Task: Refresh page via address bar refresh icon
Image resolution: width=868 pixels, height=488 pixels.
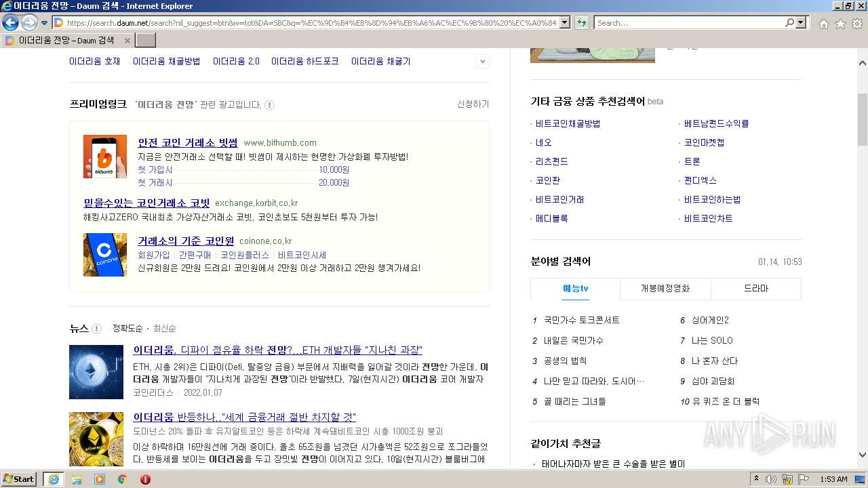Action: tap(581, 23)
